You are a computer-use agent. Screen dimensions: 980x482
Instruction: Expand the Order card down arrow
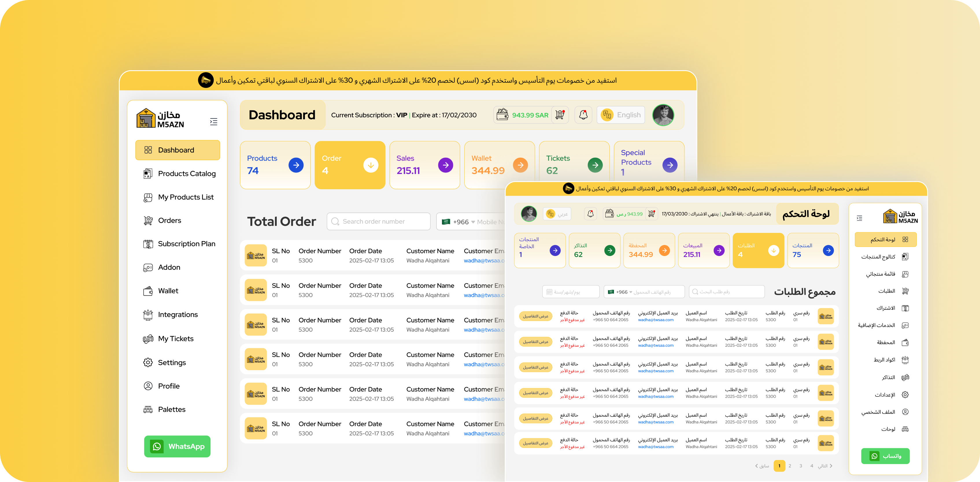click(x=371, y=165)
